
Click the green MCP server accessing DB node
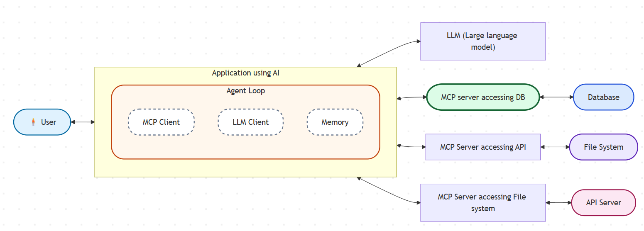(x=482, y=97)
